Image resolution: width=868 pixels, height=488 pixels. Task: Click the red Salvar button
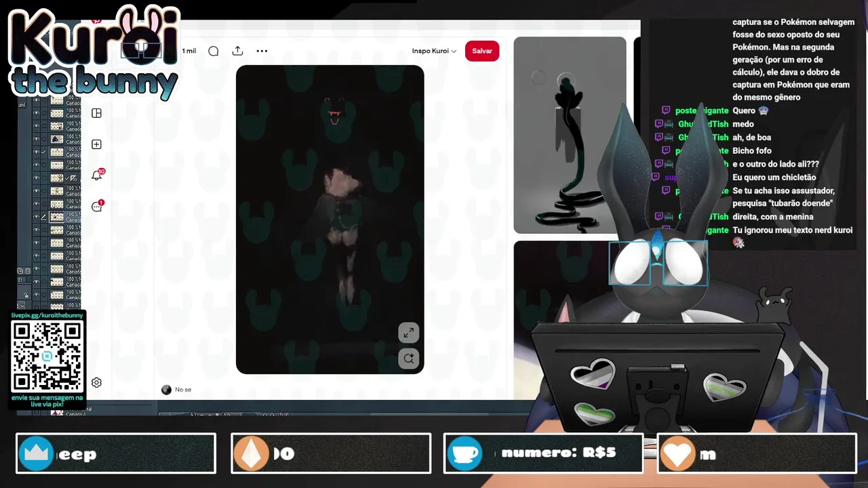[482, 51]
